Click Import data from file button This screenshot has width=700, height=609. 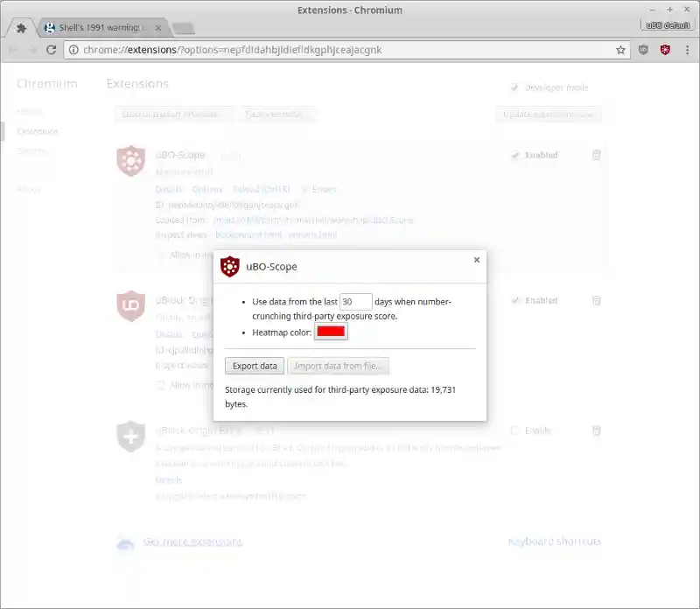[339, 366]
